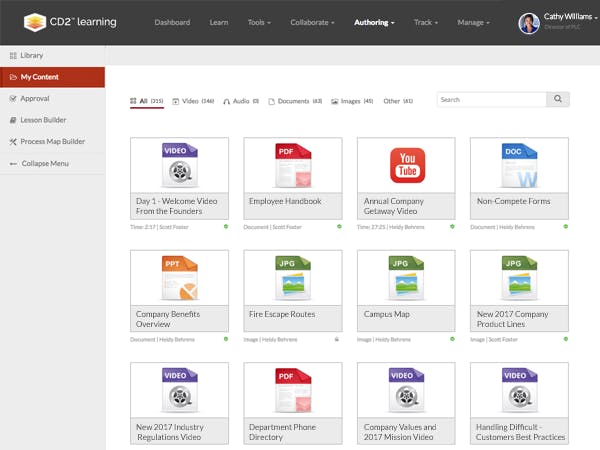
Task: Click the search magnifier button
Action: [x=558, y=99]
